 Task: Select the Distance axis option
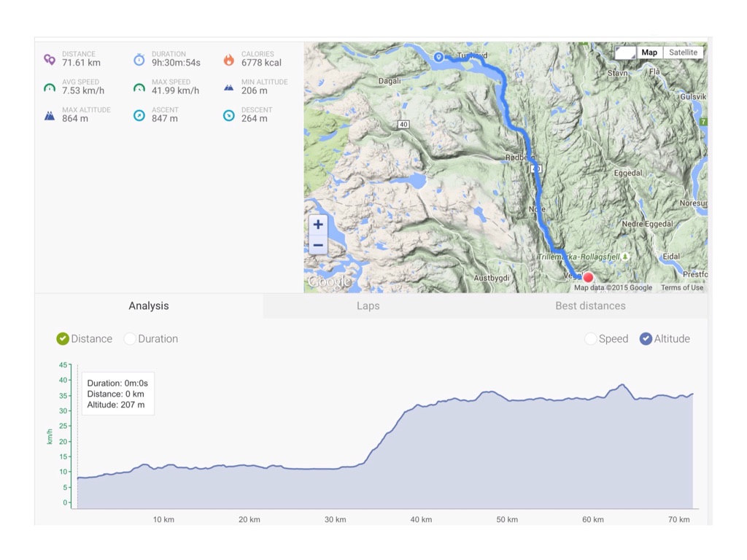point(63,339)
